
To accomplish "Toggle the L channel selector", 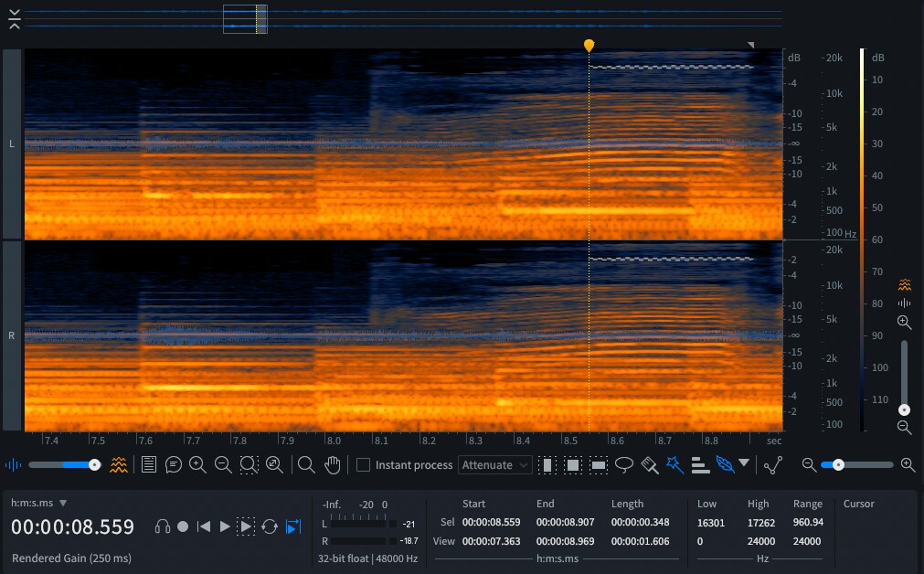I will click(12, 143).
